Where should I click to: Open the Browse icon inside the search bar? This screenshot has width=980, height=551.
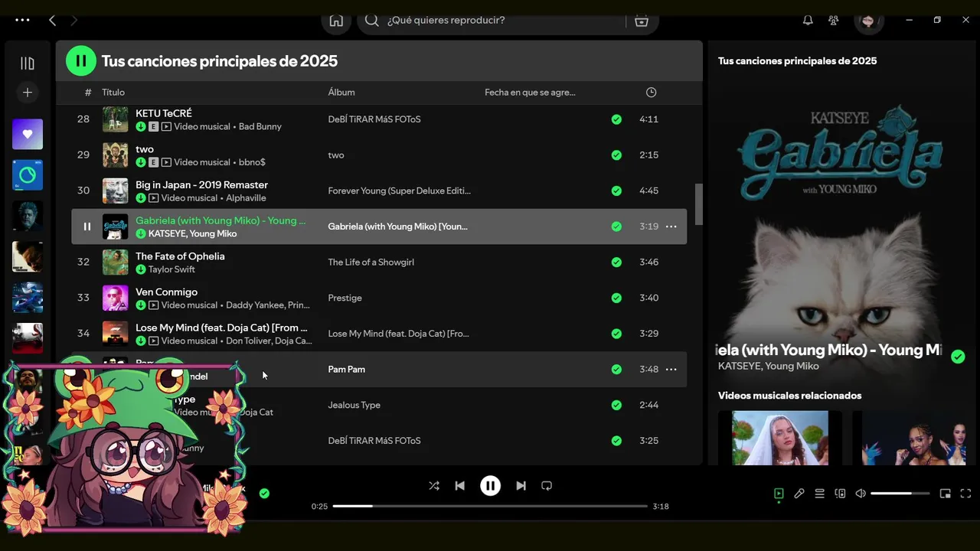(642, 21)
